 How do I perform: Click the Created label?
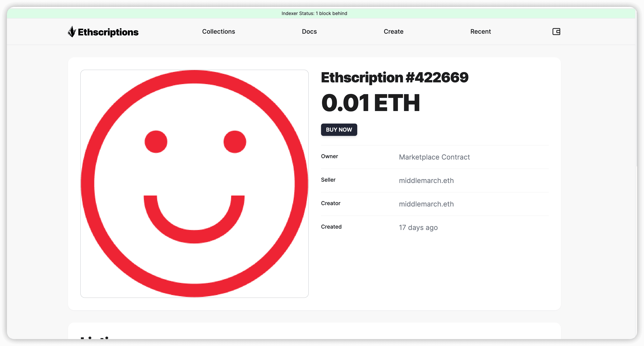331,227
